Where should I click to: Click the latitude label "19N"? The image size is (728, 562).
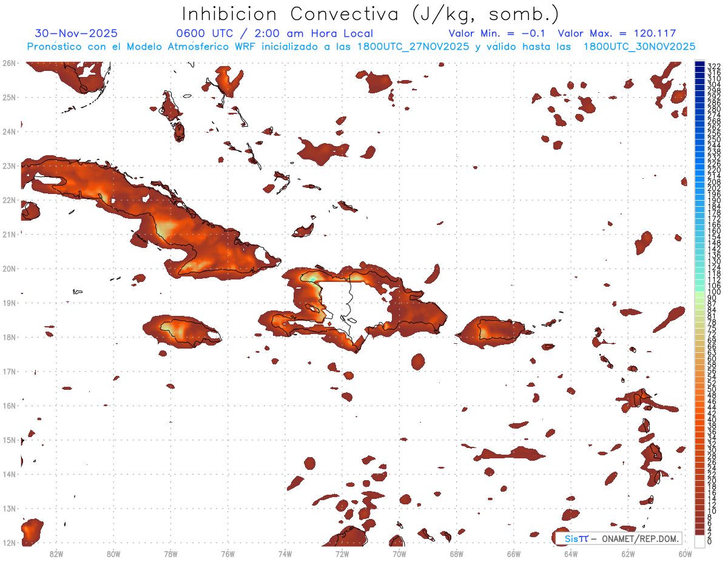pyautogui.click(x=8, y=303)
